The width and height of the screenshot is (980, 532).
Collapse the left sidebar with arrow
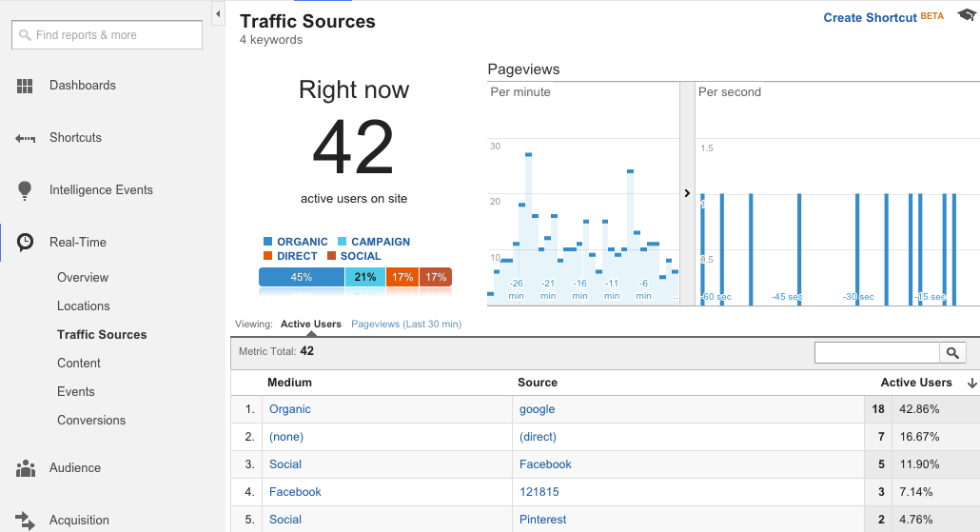tap(218, 13)
